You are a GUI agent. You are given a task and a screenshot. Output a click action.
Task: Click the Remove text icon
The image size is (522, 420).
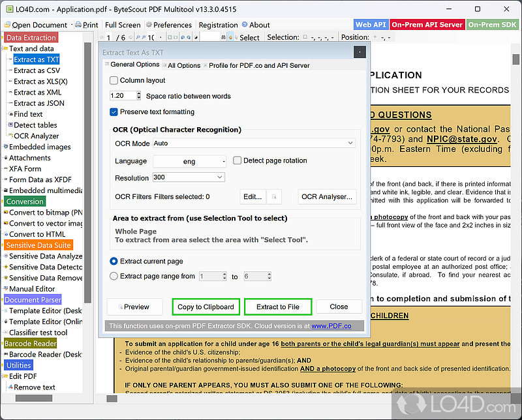coord(10,387)
